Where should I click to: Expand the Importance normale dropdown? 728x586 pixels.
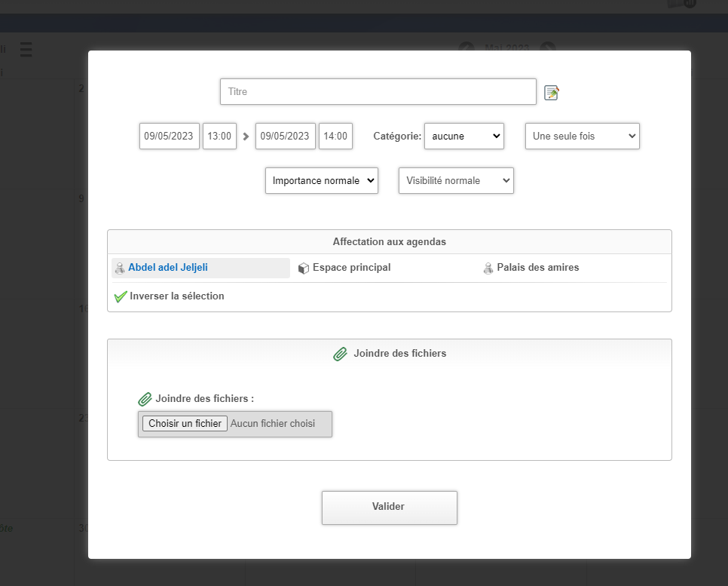coord(321,181)
